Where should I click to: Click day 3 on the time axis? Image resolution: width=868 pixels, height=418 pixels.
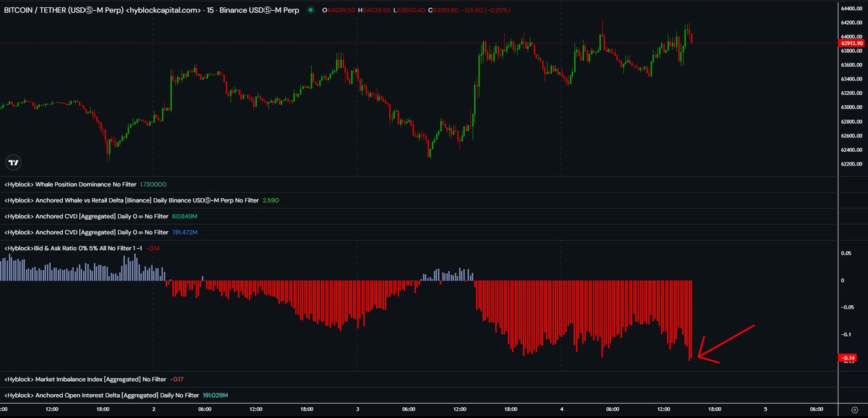(x=357, y=410)
